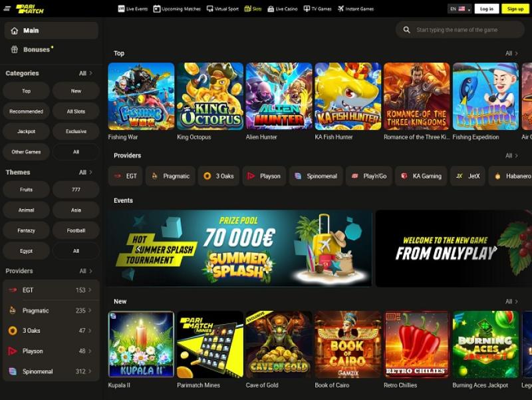532x400 pixels.
Task: Open the Bonuses gift section
Action: 36,49
